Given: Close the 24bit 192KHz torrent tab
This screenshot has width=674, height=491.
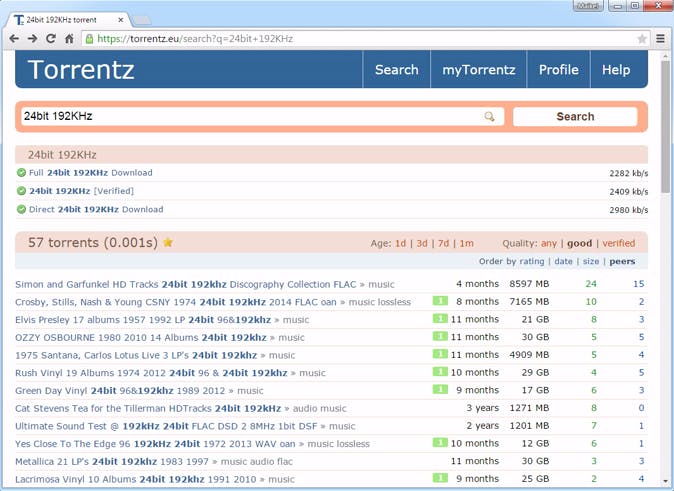Looking at the screenshot, I should pyautogui.click(x=121, y=20).
